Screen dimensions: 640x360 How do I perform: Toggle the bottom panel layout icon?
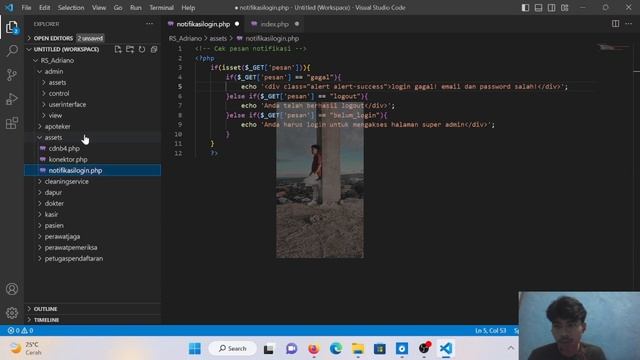pos(538,8)
